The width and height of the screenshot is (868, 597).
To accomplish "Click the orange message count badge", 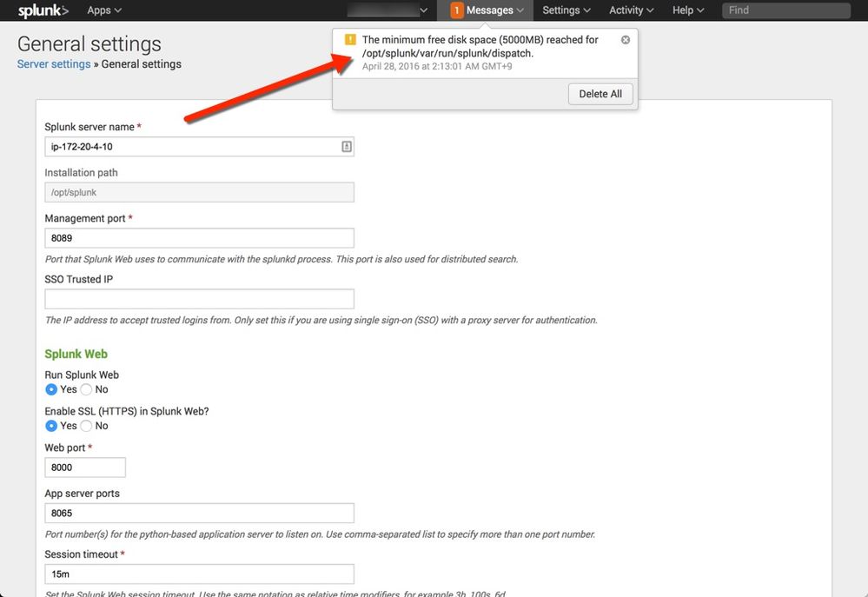I will coord(457,10).
